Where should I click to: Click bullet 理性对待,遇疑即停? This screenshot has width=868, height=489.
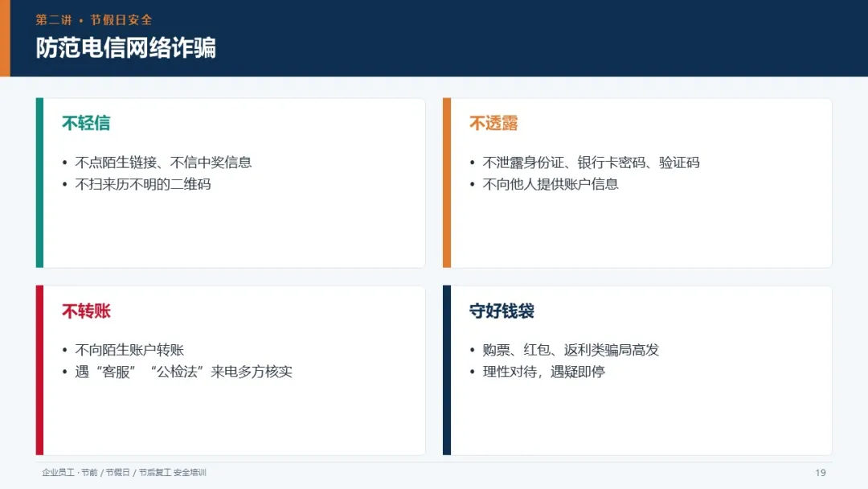click(543, 372)
